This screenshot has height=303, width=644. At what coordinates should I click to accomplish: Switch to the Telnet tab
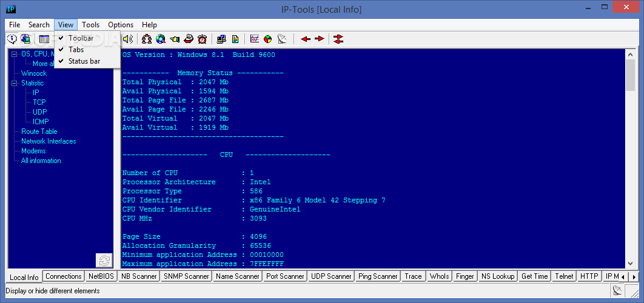click(564, 276)
